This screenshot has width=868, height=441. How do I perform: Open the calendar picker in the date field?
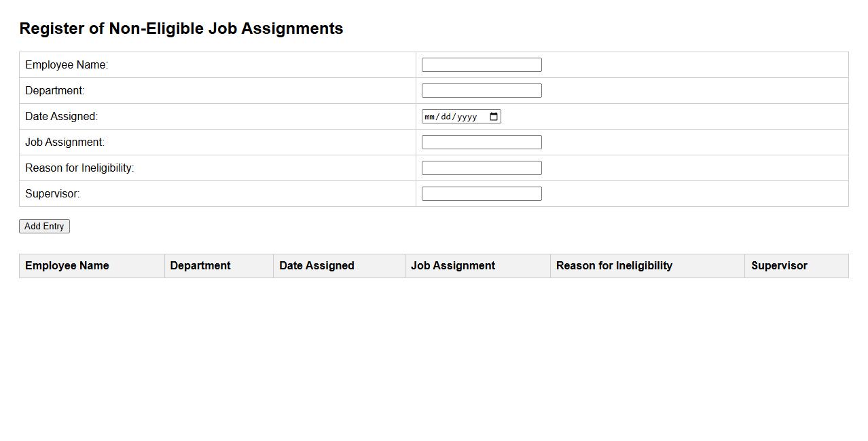pyautogui.click(x=494, y=117)
